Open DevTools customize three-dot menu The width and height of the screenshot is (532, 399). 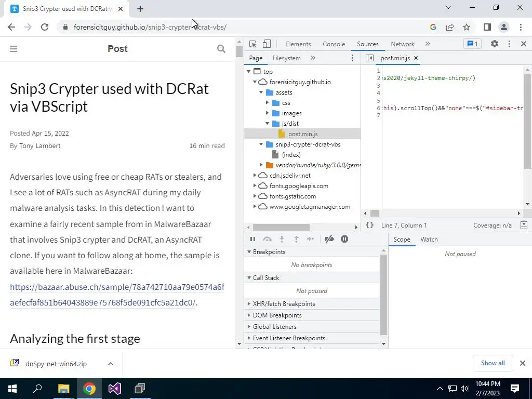509,44
